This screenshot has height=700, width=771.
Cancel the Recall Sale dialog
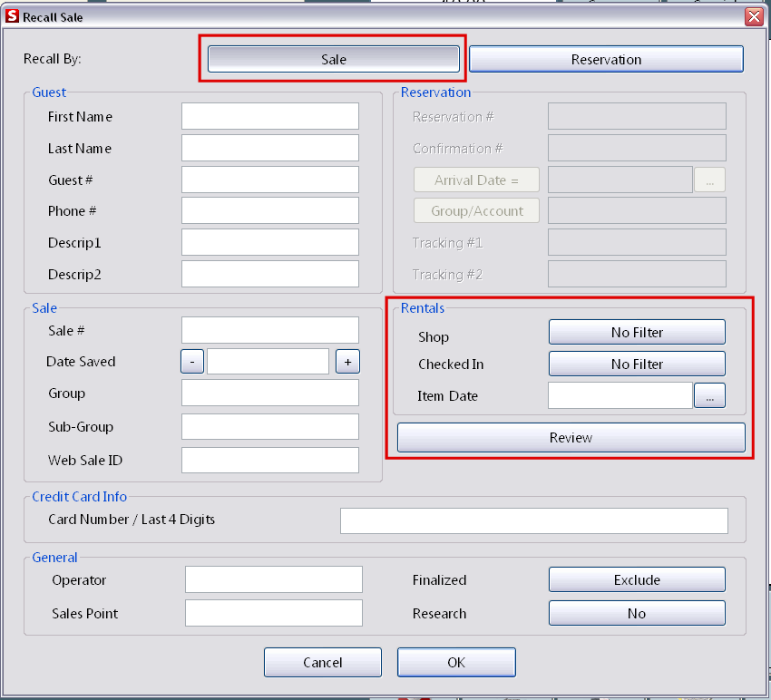[322, 662]
